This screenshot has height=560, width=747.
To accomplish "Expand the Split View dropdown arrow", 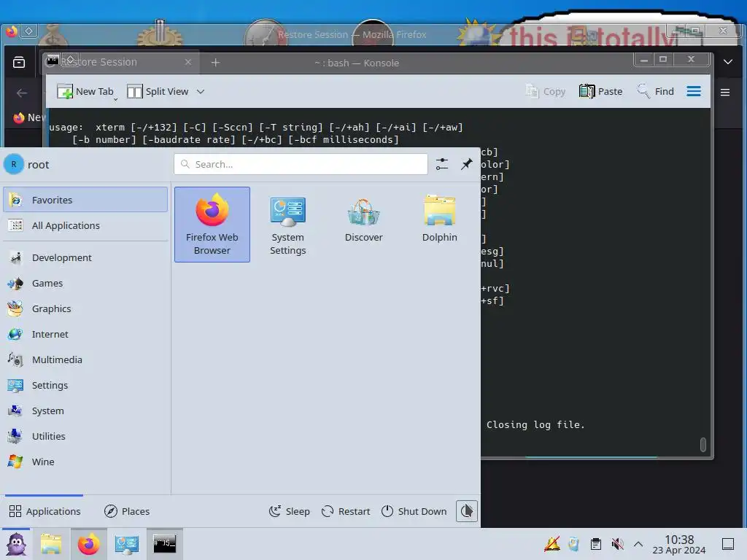I will pyautogui.click(x=201, y=91).
